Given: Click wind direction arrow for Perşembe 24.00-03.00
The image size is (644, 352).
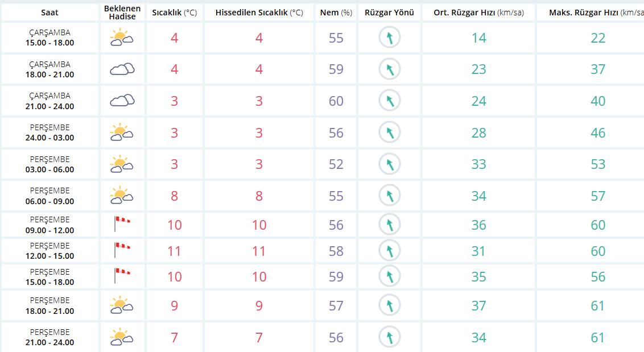Looking at the screenshot, I should click(x=390, y=133).
